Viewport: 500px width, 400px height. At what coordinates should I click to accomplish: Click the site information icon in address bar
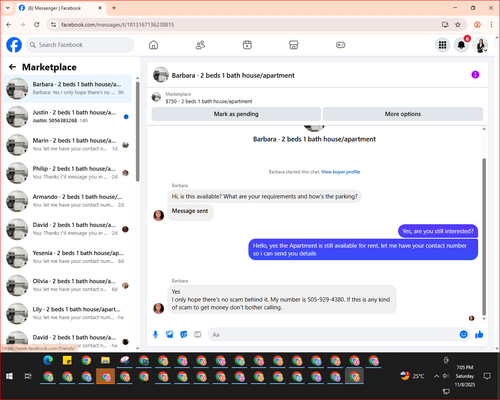tap(53, 25)
